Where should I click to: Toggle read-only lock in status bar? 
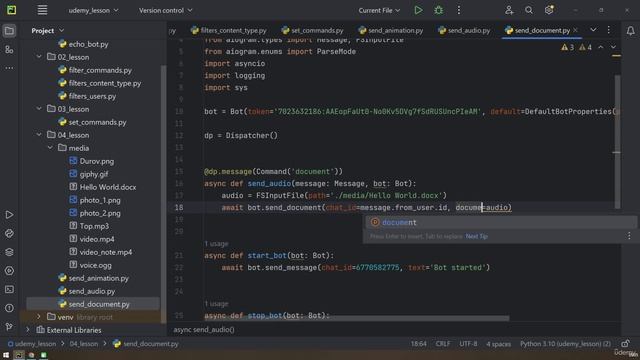coord(625,344)
